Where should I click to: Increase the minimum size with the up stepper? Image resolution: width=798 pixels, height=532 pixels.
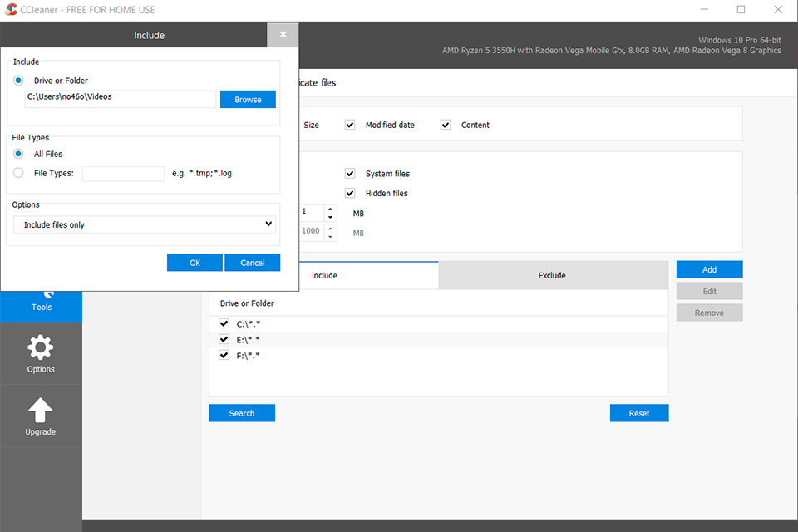pos(330,208)
